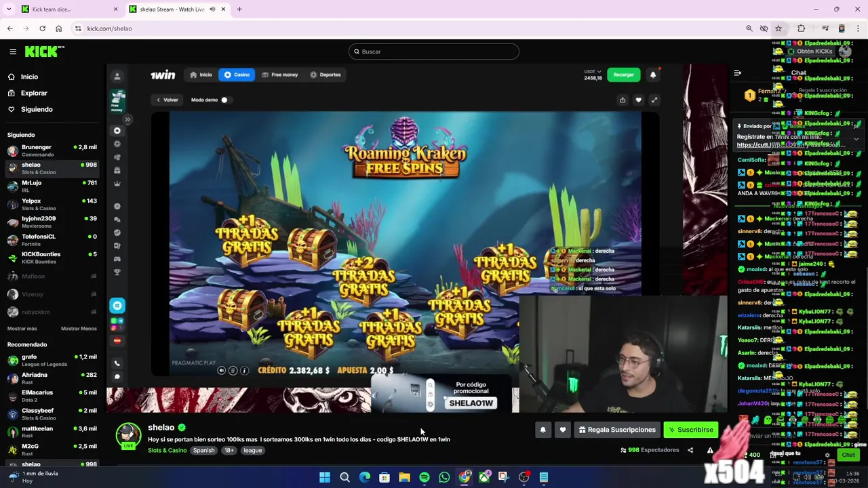Click the kick.com/shelao address bar
This screenshot has height=488, width=868.
pyautogui.click(x=407, y=28)
